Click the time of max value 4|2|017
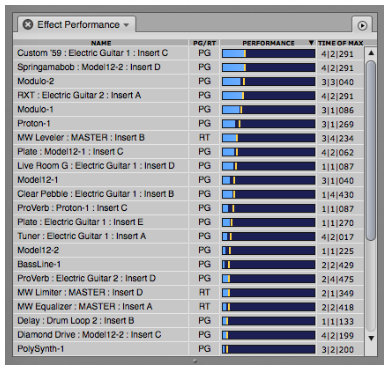Image resolution: width=391 pixels, height=370 pixels. [337, 237]
